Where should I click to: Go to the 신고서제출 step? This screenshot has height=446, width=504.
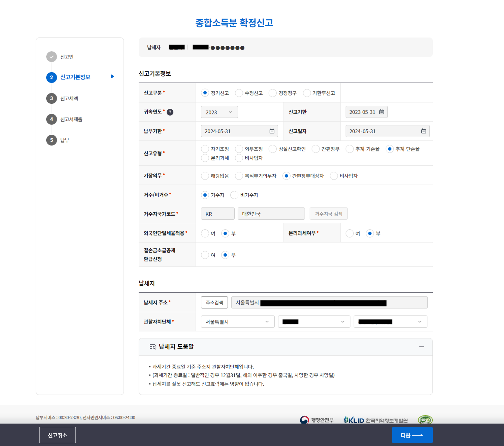[x=71, y=119]
